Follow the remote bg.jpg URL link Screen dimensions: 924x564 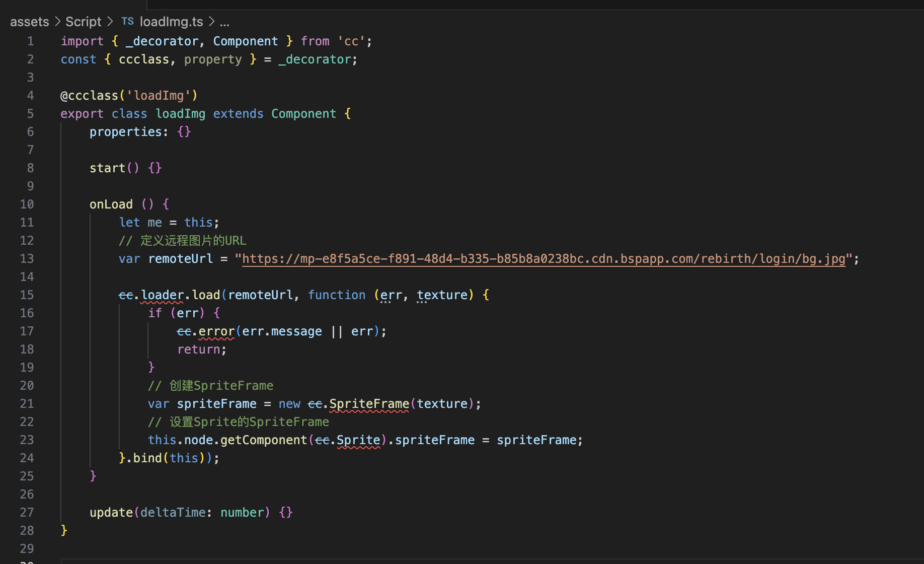tap(544, 259)
